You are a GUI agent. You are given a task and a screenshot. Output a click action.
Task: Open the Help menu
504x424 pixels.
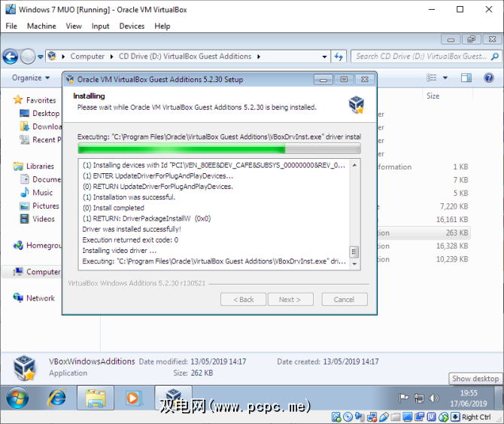pyautogui.click(x=162, y=26)
